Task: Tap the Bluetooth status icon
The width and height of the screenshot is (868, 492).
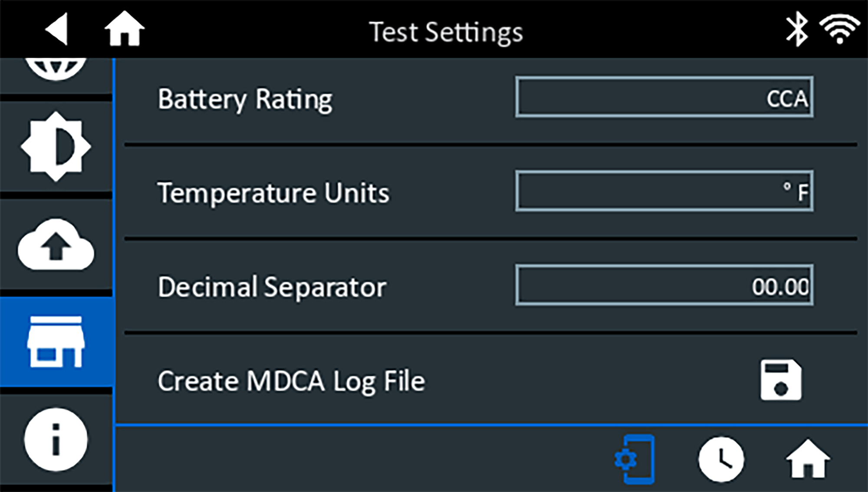Action: click(796, 30)
